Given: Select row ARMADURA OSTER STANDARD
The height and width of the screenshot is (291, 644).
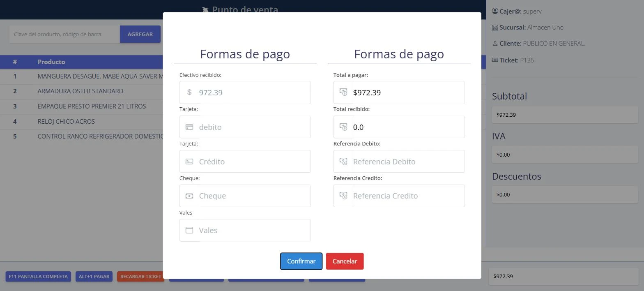Looking at the screenshot, I should [81, 91].
